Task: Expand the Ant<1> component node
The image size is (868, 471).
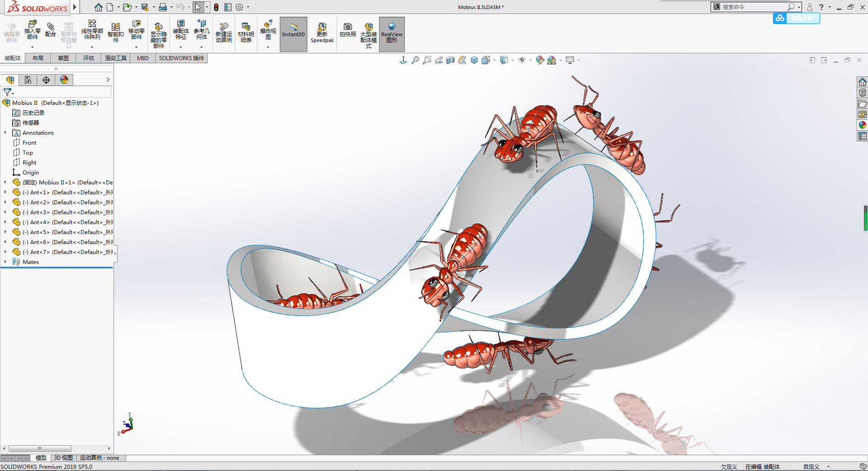Action: [5, 192]
